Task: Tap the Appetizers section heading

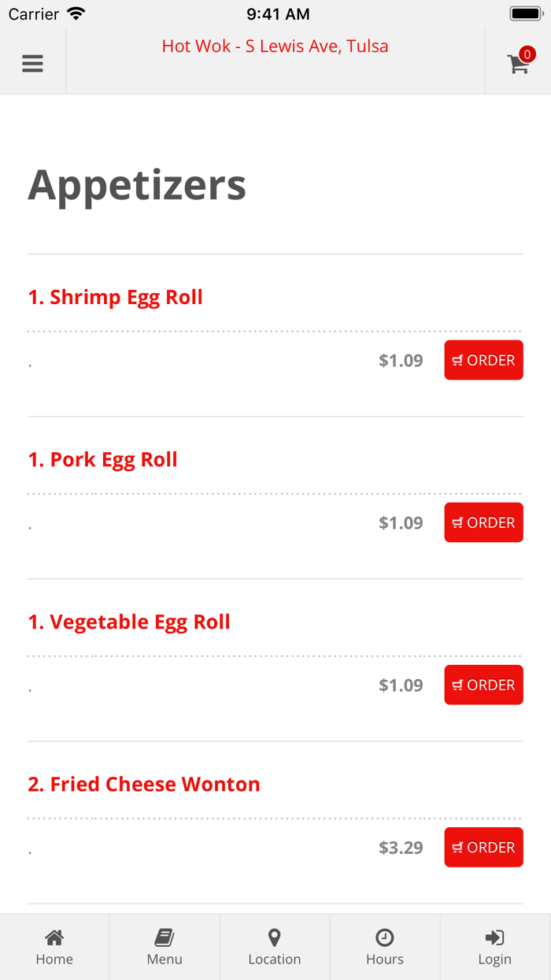Action: click(137, 185)
